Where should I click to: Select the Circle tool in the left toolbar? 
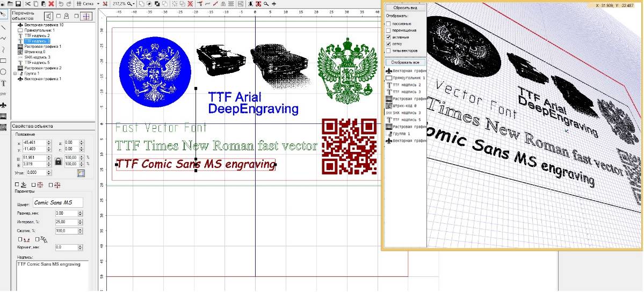pyautogui.click(x=3, y=72)
